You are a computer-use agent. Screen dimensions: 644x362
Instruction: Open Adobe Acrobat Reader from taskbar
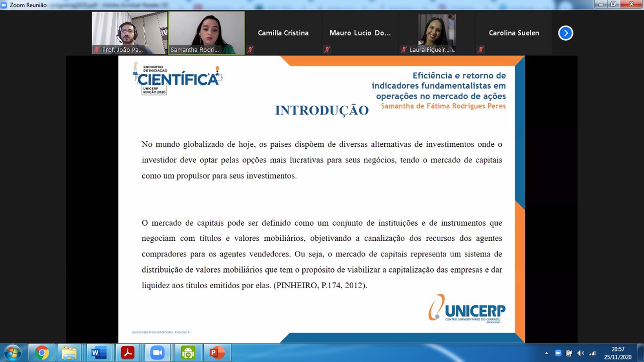(128, 353)
